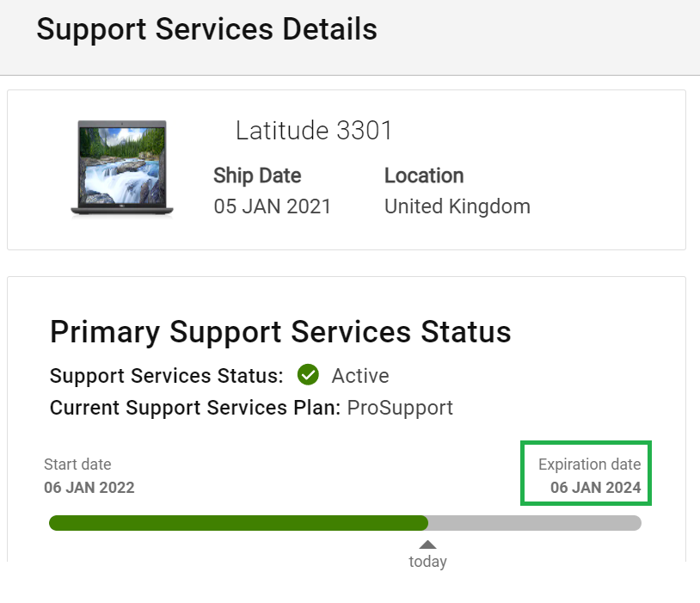Click the Primary Support Services Status heading
Image resolution: width=700 pixels, height=603 pixels.
click(280, 332)
